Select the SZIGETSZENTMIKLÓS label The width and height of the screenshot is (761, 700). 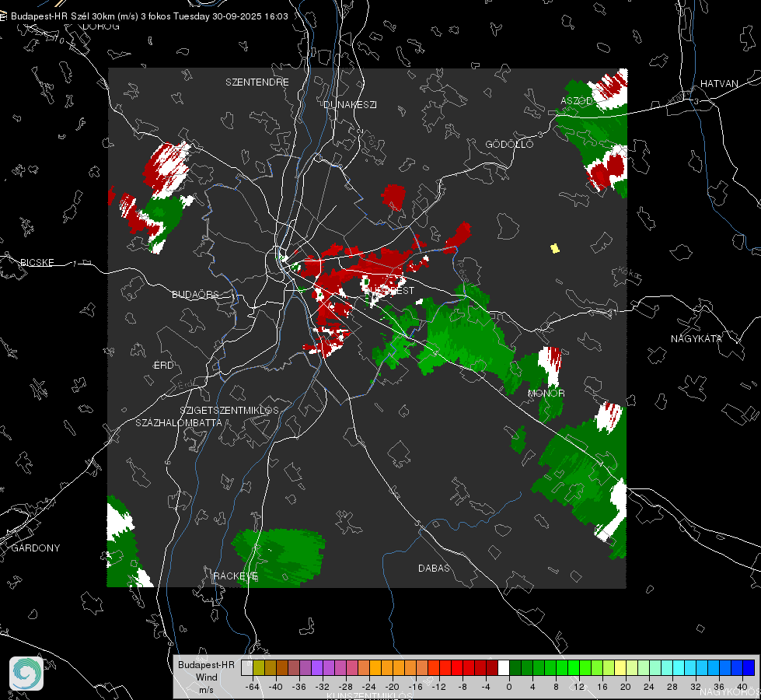pos(229,411)
